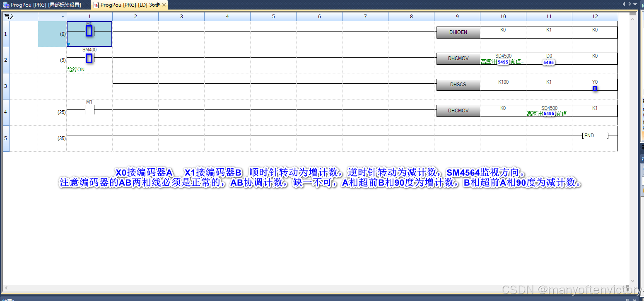The height and width of the screenshot is (301, 644).
Task: Click step number (9) label
Action: point(63,60)
